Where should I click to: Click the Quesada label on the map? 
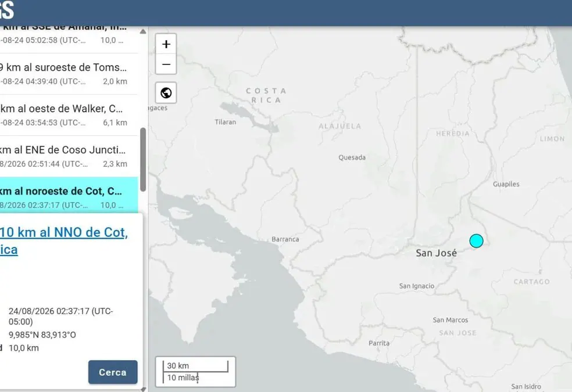pyautogui.click(x=352, y=157)
